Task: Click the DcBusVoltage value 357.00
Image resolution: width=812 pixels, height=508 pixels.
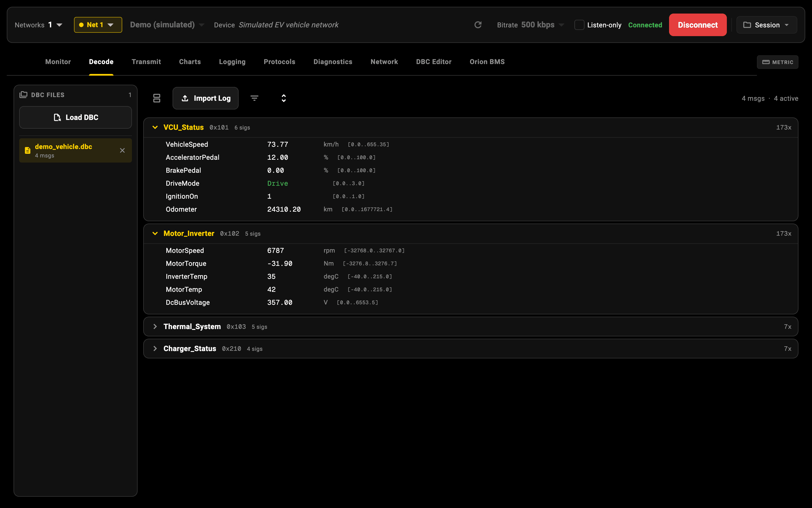Action: (279, 303)
